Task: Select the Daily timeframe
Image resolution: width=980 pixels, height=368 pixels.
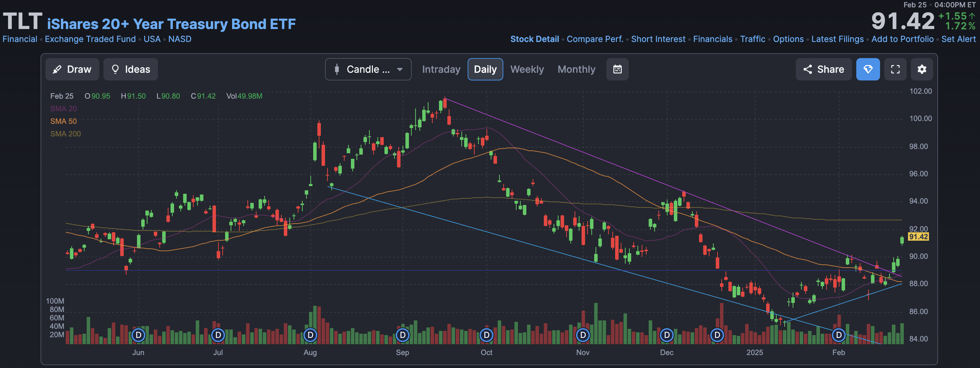Action: tap(485, 69)
